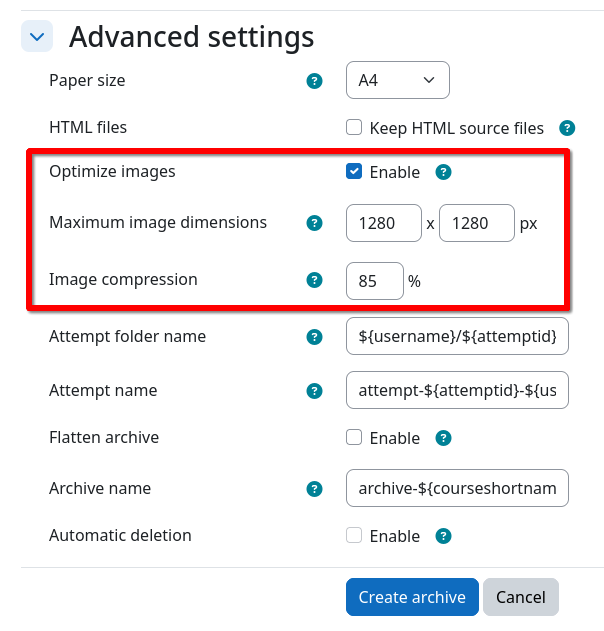This screenshot has height=631, width=604.
Task: Open help for Flatten archive
Action: [x=443, y=438]
